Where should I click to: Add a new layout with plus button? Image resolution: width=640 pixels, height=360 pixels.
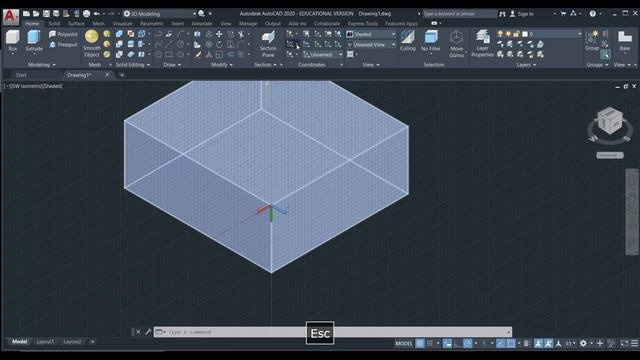[x=92, y=342]
